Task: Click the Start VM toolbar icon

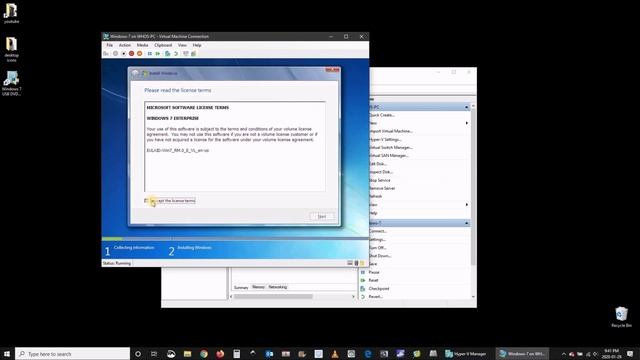Action: click(x=116, y=53)
